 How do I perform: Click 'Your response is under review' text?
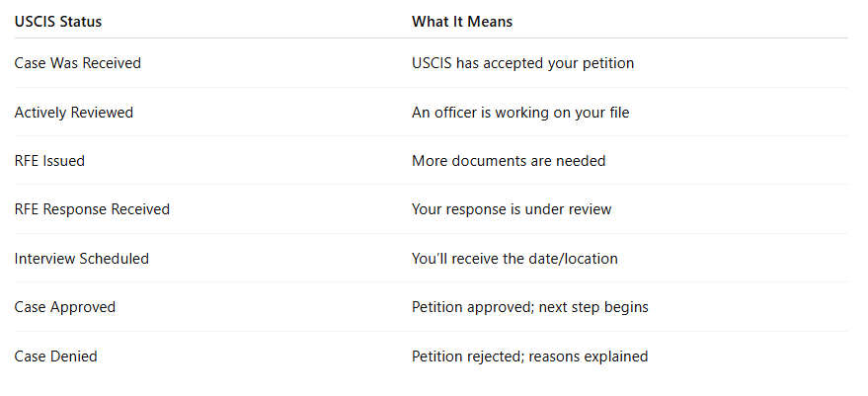click(x=512, y=209)
